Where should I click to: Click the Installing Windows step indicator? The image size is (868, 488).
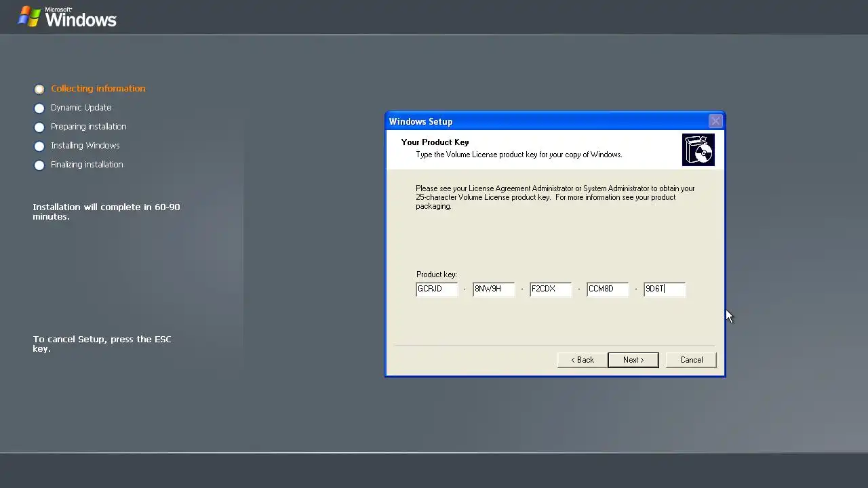click(x=39, y=146)
